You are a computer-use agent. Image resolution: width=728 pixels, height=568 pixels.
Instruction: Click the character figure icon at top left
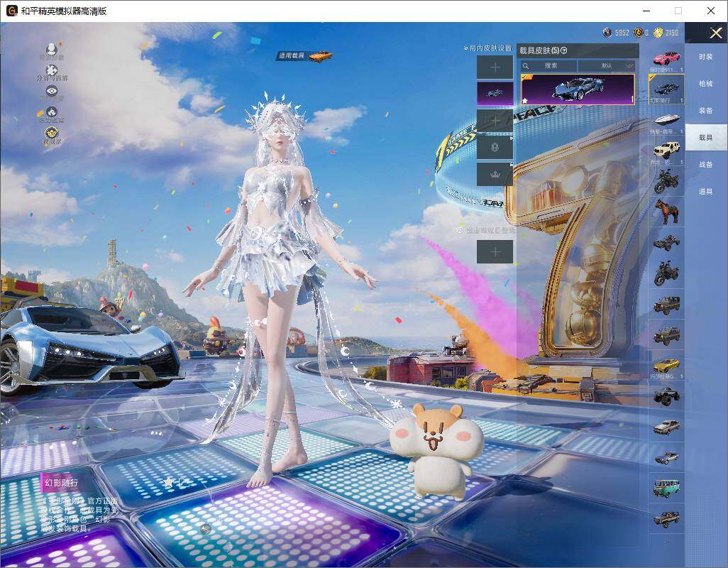coord(51,50)
